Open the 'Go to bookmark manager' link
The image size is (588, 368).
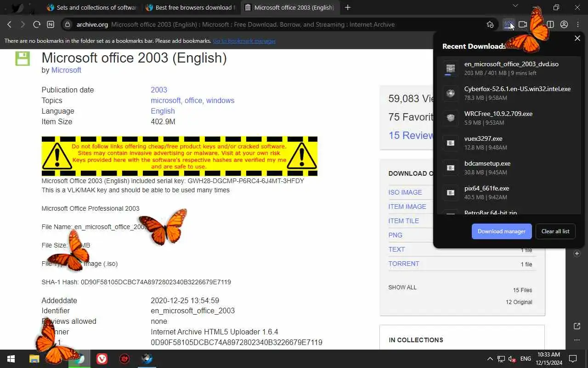tap(244, 41)
